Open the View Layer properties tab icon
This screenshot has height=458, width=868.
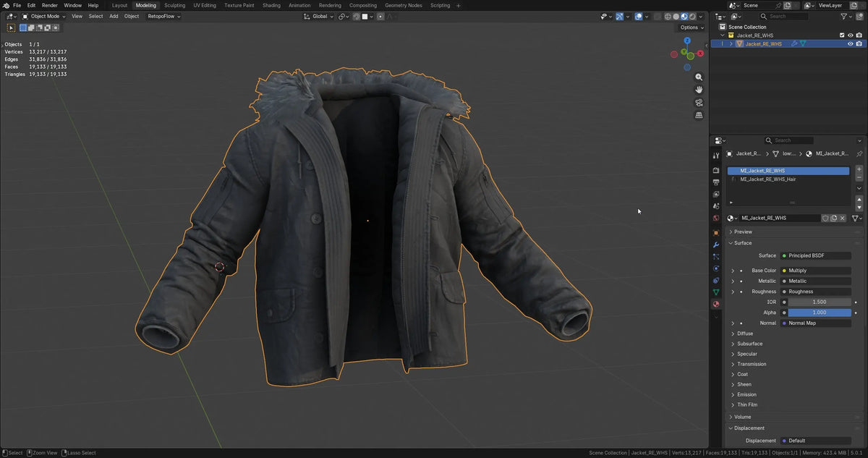pos(716,194)
